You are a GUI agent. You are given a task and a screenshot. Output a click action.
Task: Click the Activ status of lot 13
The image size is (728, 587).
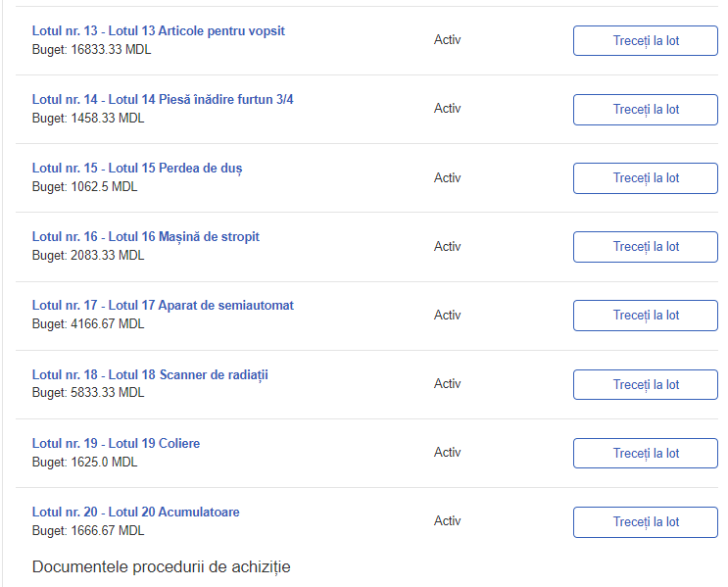coord(447,40)
